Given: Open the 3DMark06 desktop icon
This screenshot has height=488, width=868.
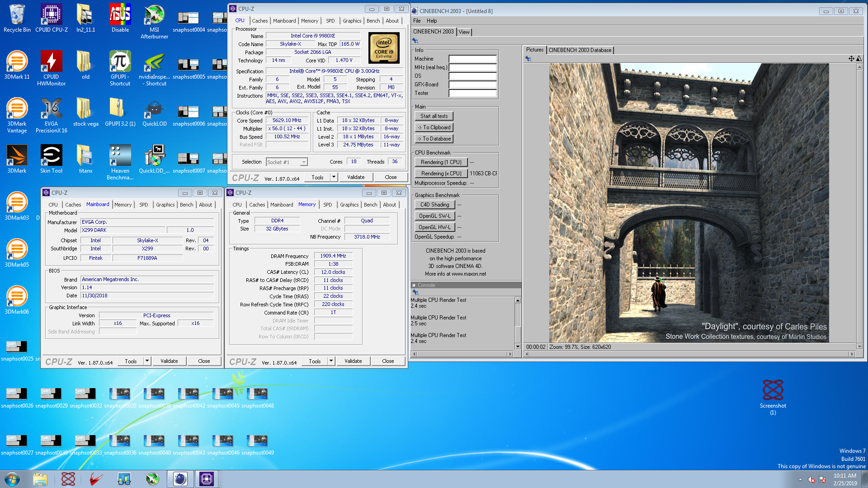Looking at the screenshot, I should [x=17, y=300].
